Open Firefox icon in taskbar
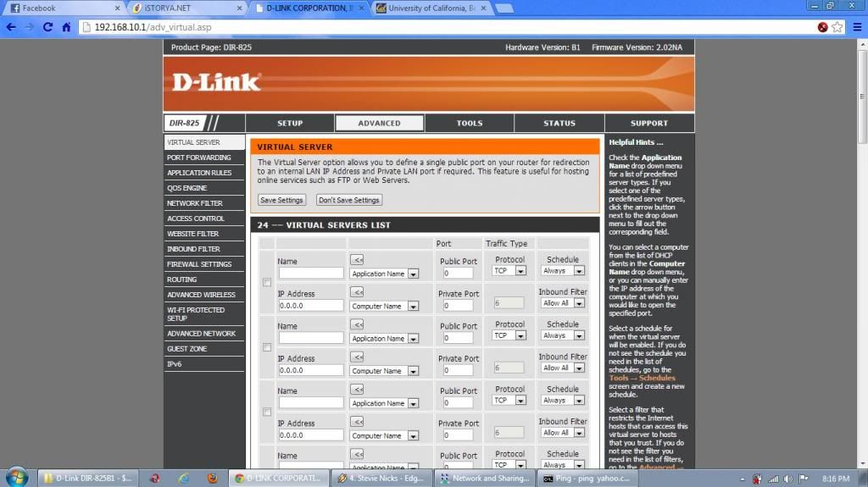 point(212,479)
